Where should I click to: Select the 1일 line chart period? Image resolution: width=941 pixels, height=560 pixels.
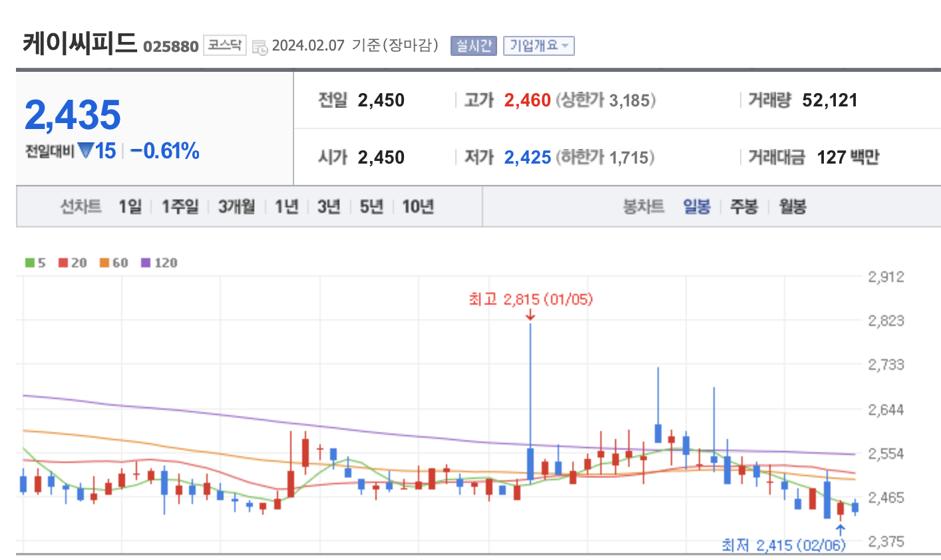(130, 207)
